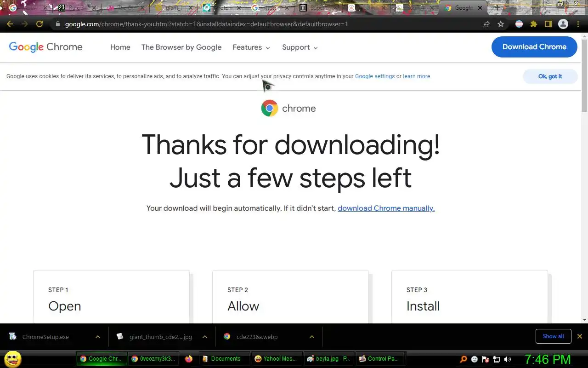The width and height of the screenshot is (588, 368).
Task: Click the STEP 3 Install card
Action: click(469, 297)
